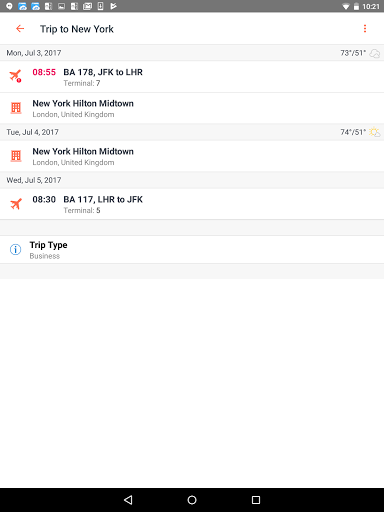
Task: Open New York Hilton Midtown on Tuesday
Action: 192,156
